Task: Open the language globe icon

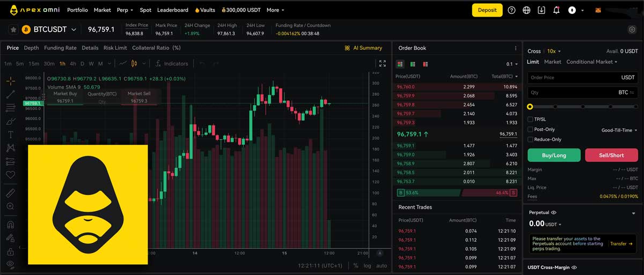Action: 526,10
